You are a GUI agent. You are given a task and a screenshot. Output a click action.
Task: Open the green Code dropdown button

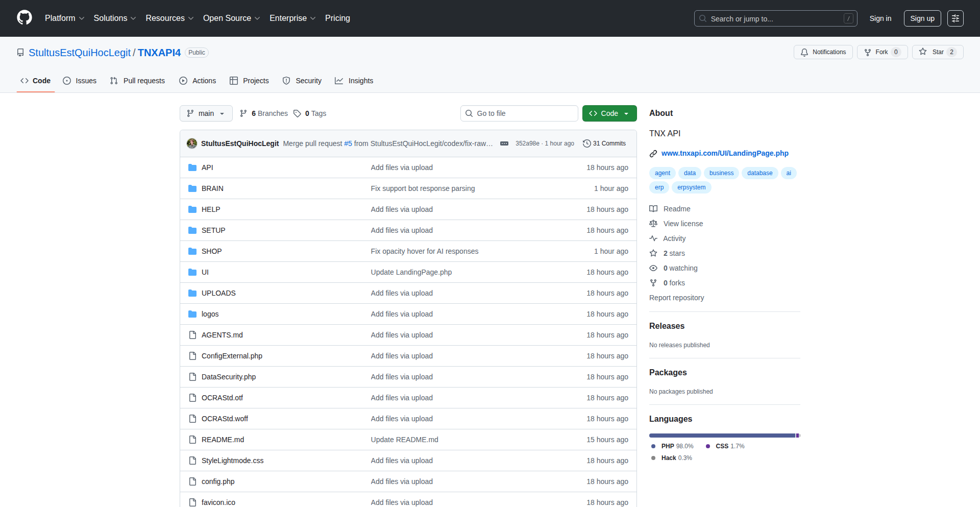pyautogui.click(x=609, y=113)
